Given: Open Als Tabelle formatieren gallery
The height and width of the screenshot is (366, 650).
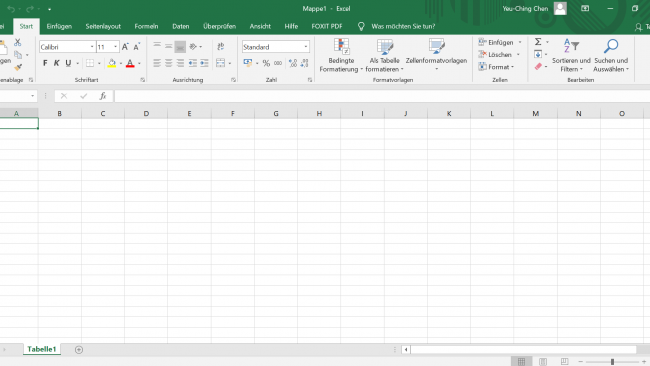Looking at the screenshot, I should pos(384,56).
